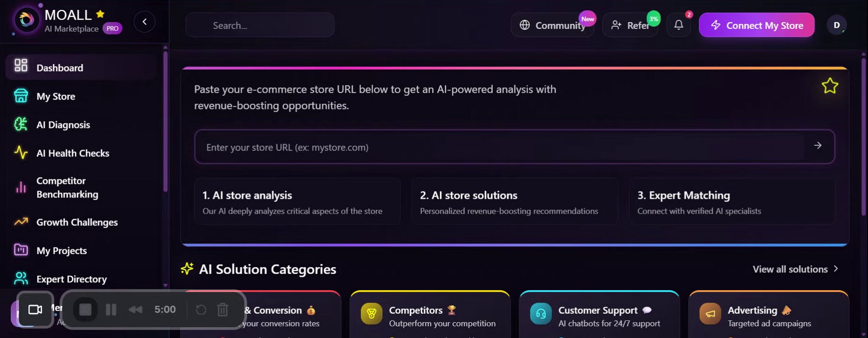Open the Community link

pos(552,25)
